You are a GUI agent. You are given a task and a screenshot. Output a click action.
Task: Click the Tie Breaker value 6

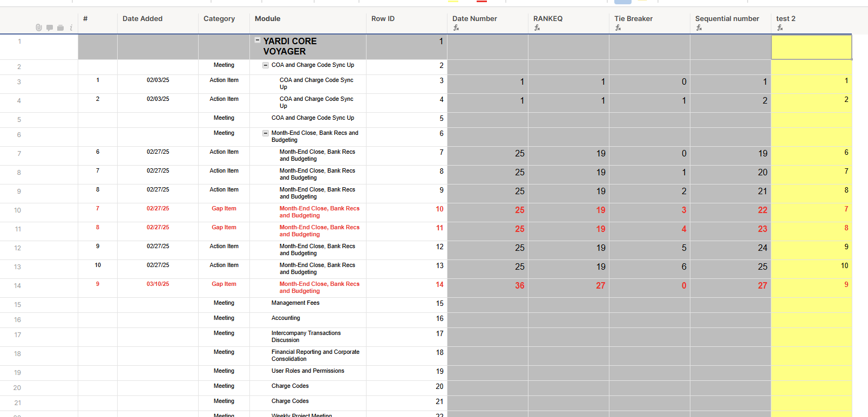coord(684,267)
